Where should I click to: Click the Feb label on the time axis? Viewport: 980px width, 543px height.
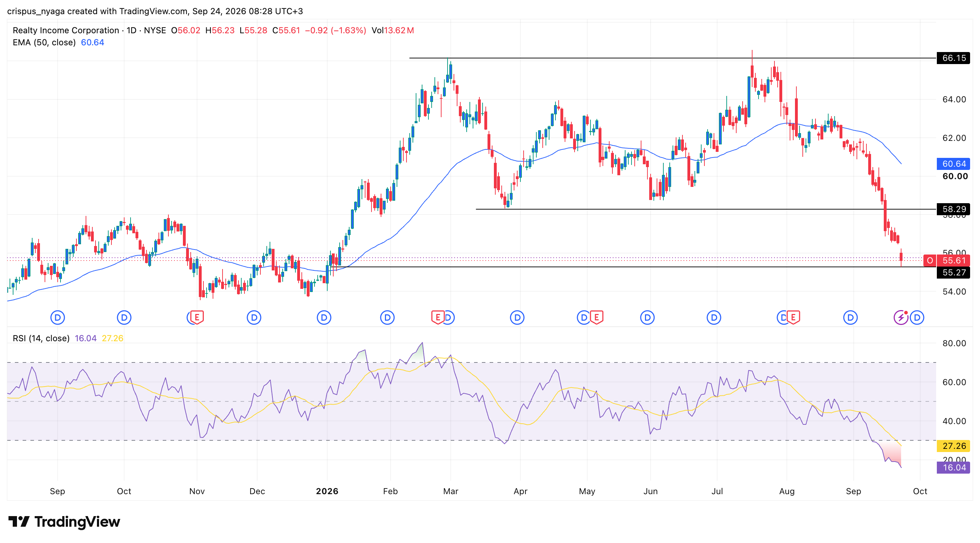point(390,492)
